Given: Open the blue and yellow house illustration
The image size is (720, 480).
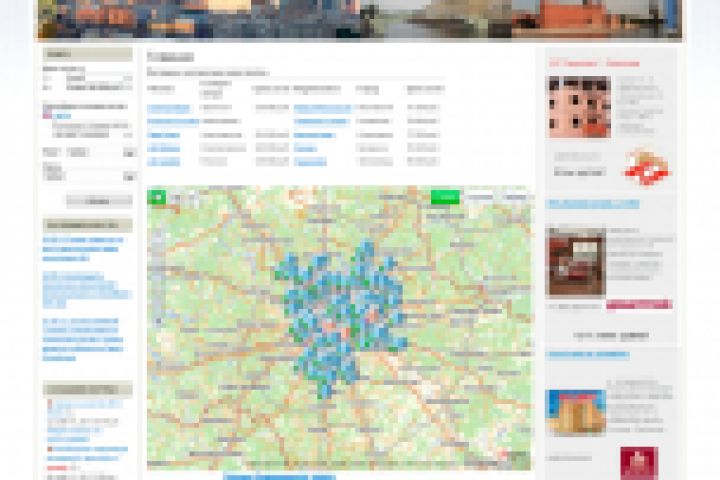Looking at the screenshot, I should pyautogui.click(x=576, y=412).
